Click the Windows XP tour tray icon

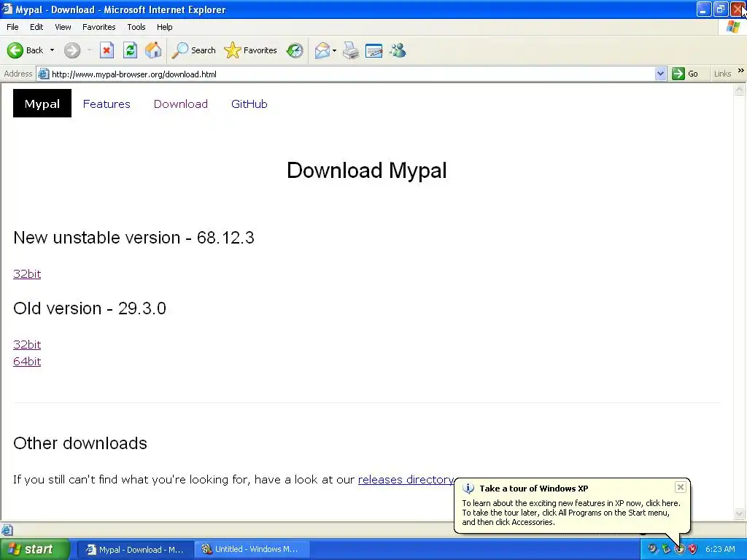click(679, 549)
